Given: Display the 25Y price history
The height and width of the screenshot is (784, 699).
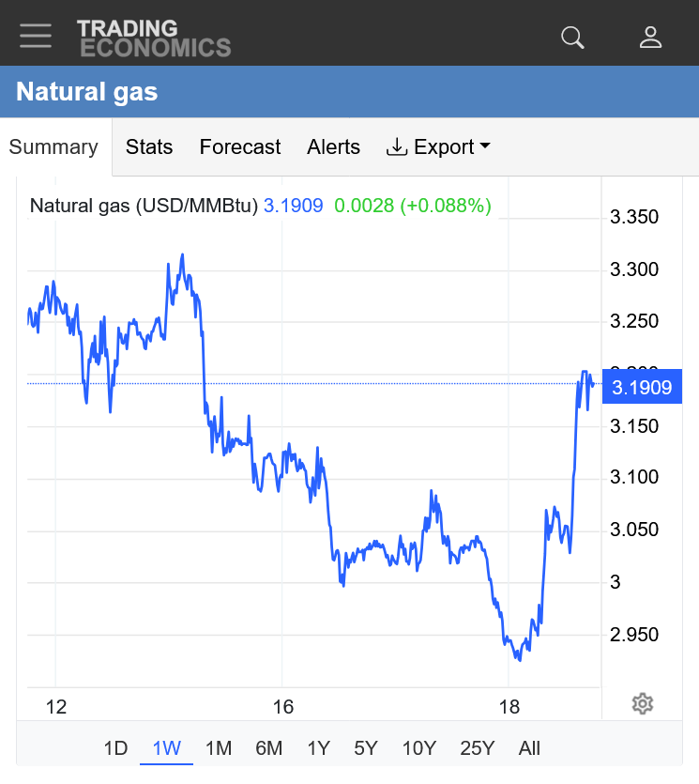Looking at the screenshot, I should (477, 748).
